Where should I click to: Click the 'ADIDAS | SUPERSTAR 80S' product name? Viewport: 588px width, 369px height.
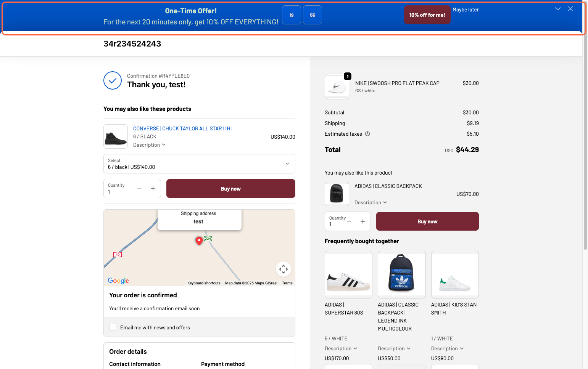point(344,309)
